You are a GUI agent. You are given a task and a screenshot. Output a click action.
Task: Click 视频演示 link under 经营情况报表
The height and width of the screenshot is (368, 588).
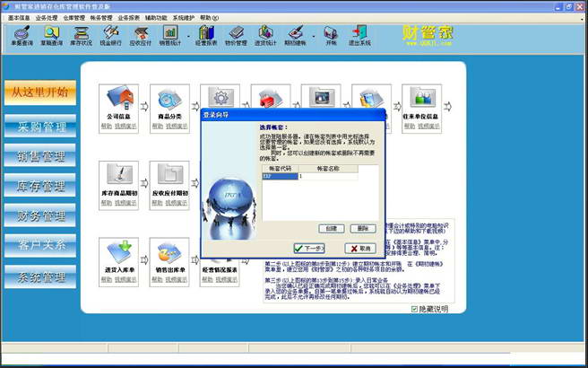tap(227, 280)
